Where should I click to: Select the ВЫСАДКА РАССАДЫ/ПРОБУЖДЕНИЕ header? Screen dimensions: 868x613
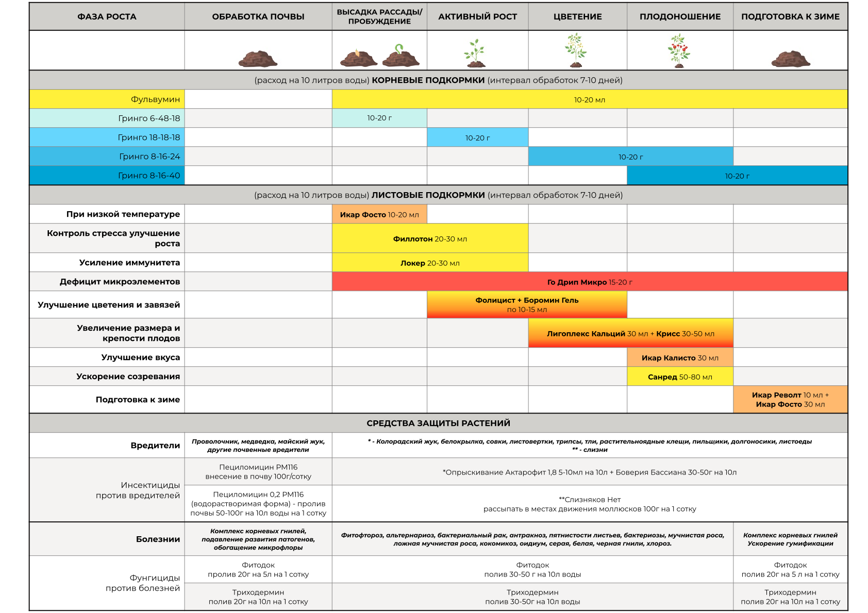point(379,16)
